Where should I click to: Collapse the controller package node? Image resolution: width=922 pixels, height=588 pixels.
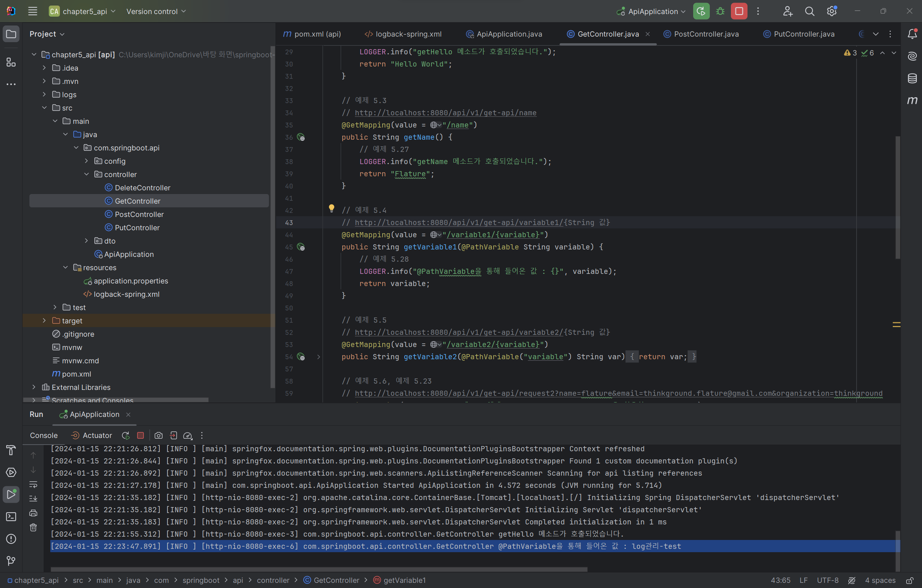[x=87, y=174]
